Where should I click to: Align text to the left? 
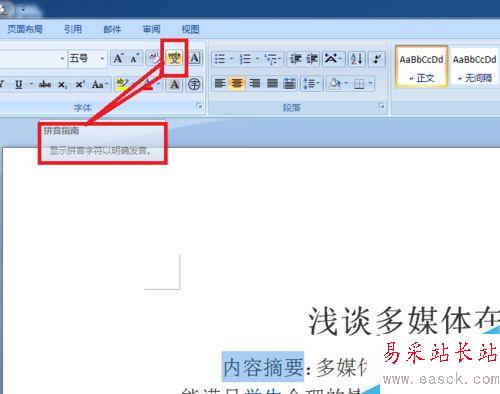point(220,83)
